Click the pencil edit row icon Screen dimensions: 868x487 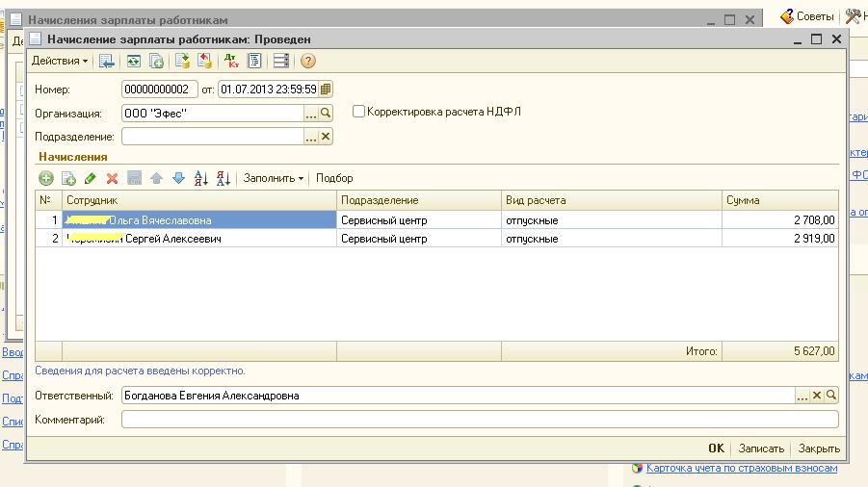[91, 178]
